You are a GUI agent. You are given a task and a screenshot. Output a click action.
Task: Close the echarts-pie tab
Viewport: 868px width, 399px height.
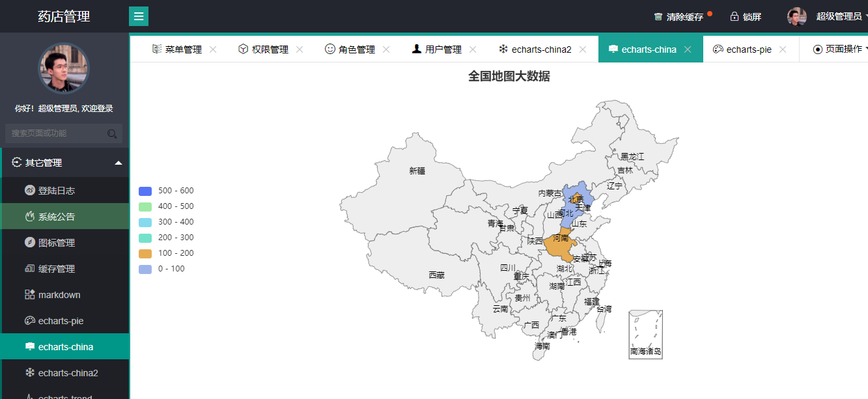point(783,49)
